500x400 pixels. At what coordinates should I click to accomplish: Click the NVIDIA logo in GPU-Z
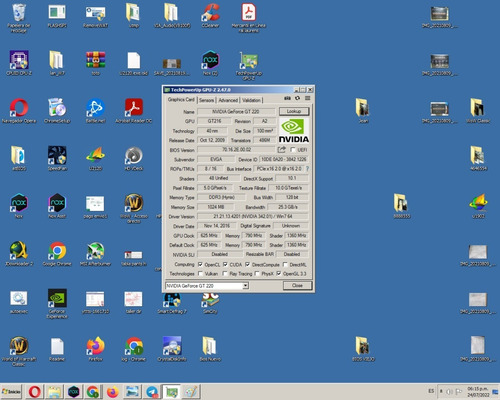pyautogui.click(x=294, y=131)
